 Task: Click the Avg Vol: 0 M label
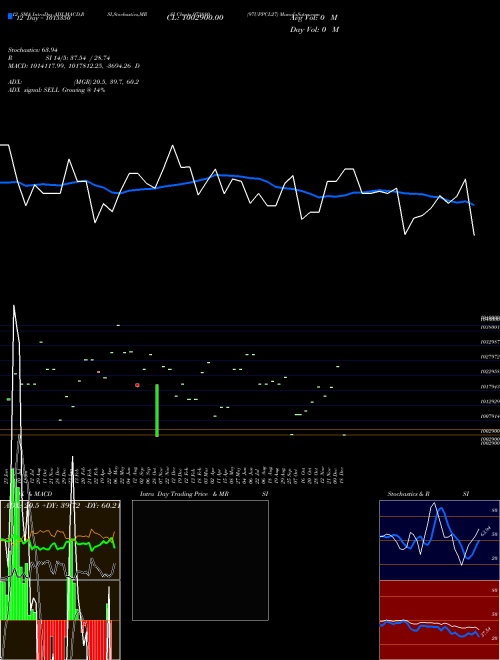314,18
